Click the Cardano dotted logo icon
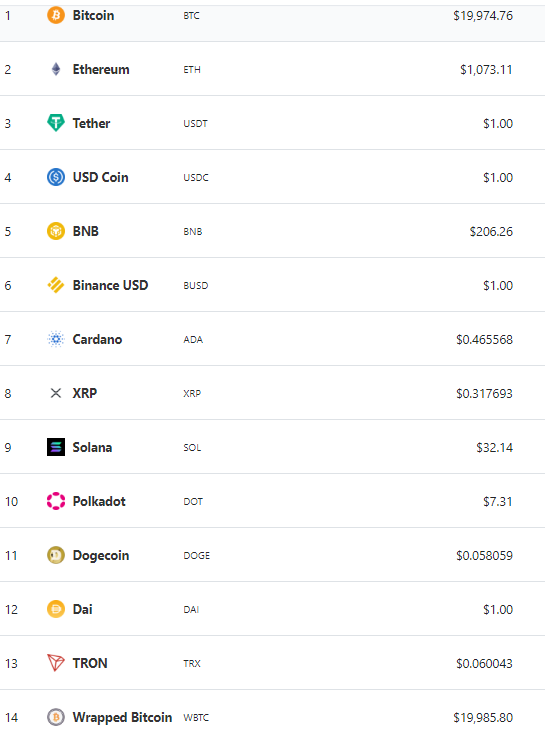The image size is (545, 730). pos(56,339)
